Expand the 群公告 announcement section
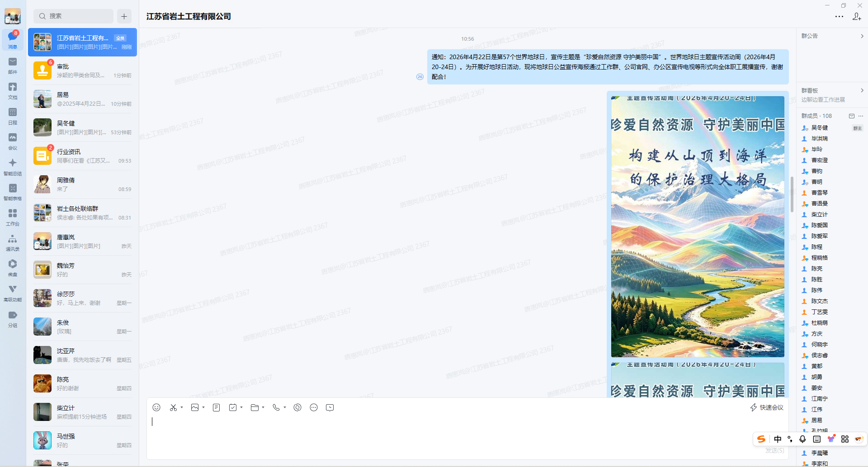868x467 pixels. [862, 36]
